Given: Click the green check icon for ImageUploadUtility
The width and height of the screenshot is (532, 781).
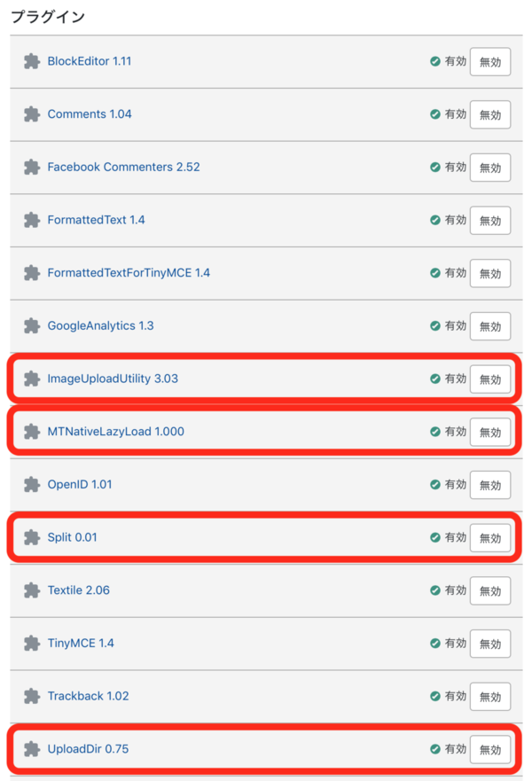Looking at the screenshot, I should [435, 379].
